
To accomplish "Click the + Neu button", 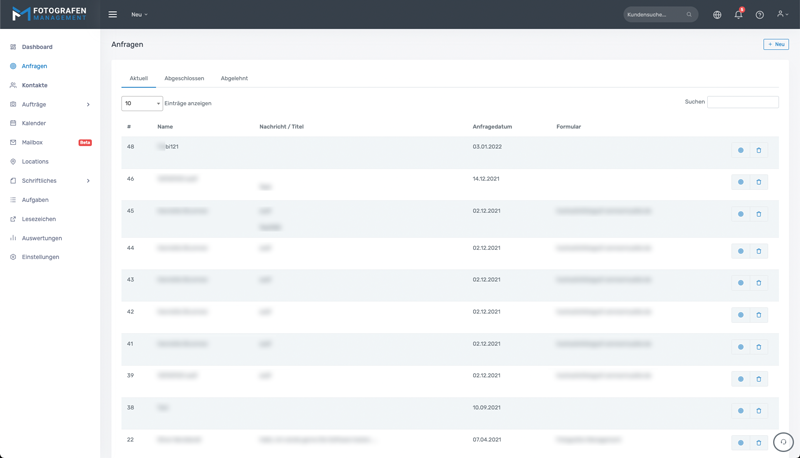I will click(x=776, y=44).
